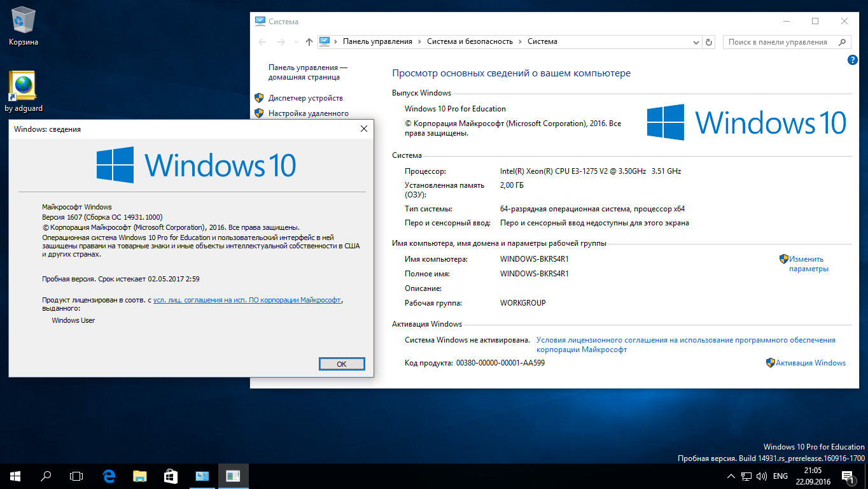Close the Windows: сведения dialog
This screenshot has height=489, width=868.
(x=363, y=129)
